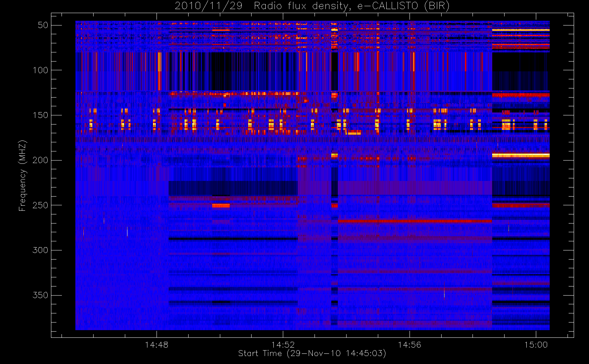Click the 15:00 time tick label
This screenshot has height=364, width=589.
pos(536,345)
